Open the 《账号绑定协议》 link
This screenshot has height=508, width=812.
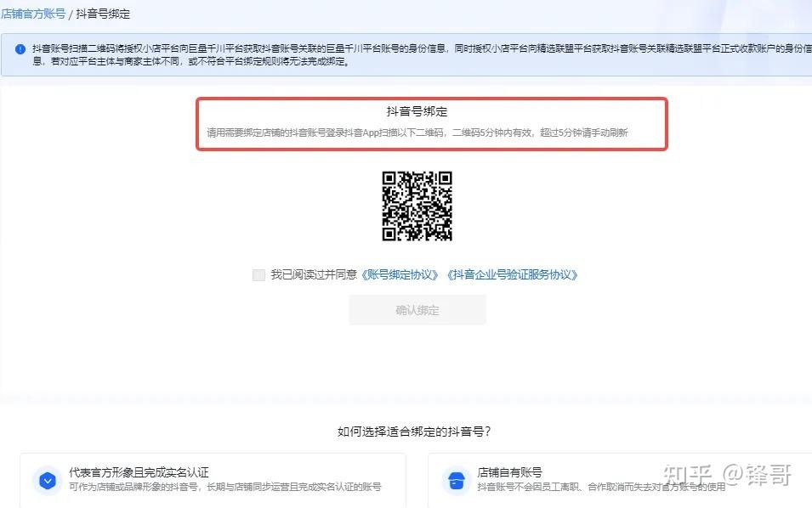[400, 274]
